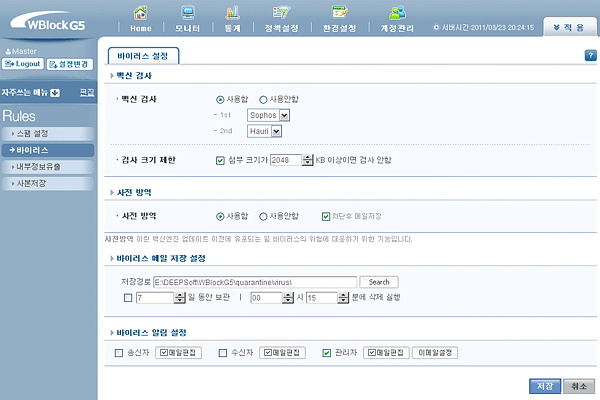Enable the 송신자 sender notification checkbox
This screenshot has height=400, width=600.
pyautogui.click(x=120, y=353)
